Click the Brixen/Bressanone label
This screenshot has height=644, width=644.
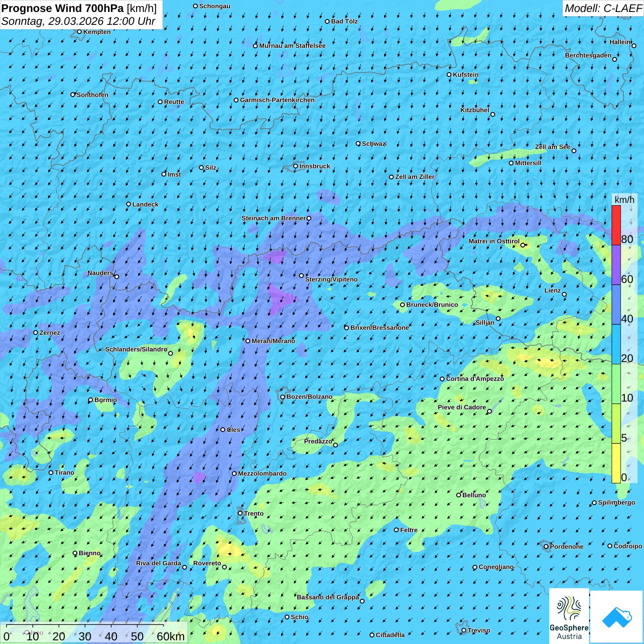(379, 328)
